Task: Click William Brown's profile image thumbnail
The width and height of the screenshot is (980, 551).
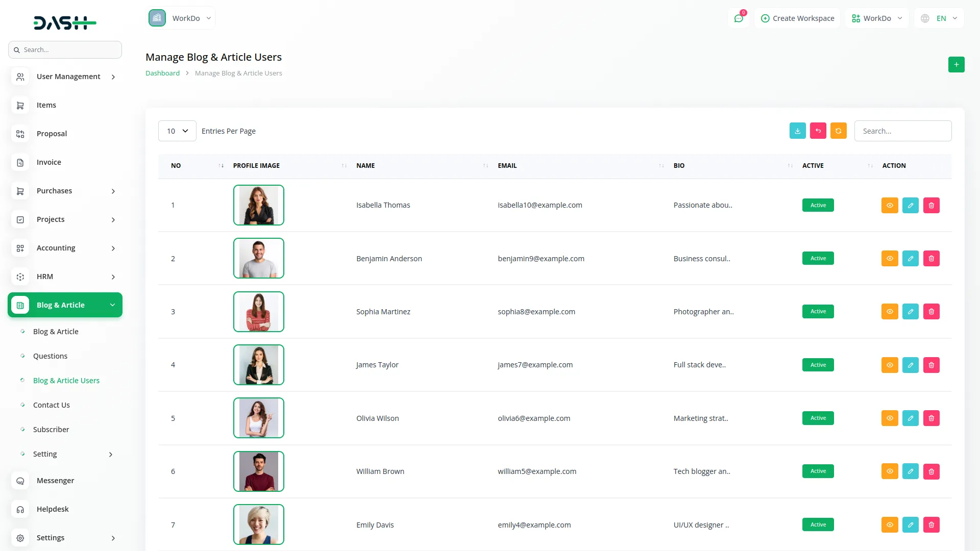Action: 259,471
